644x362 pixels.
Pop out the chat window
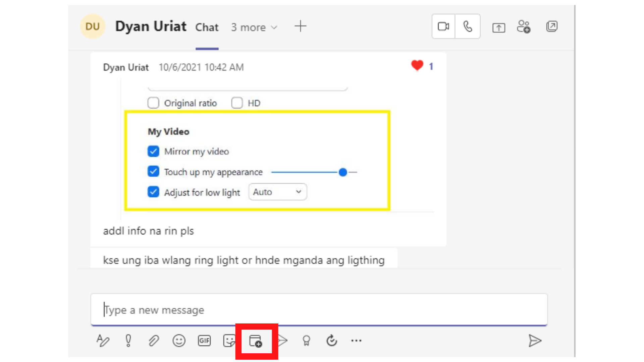click(x=552, y=26)
